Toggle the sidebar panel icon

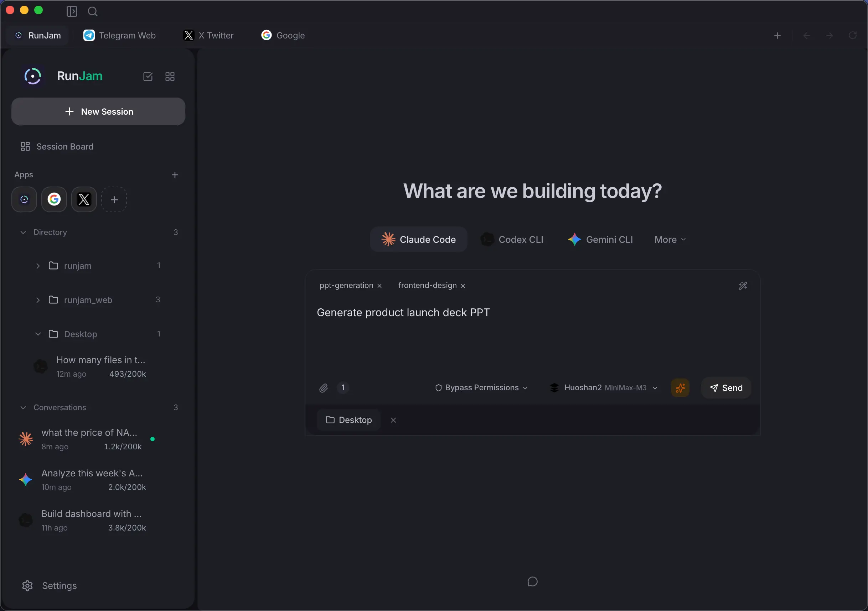click(x=72, y=11)
